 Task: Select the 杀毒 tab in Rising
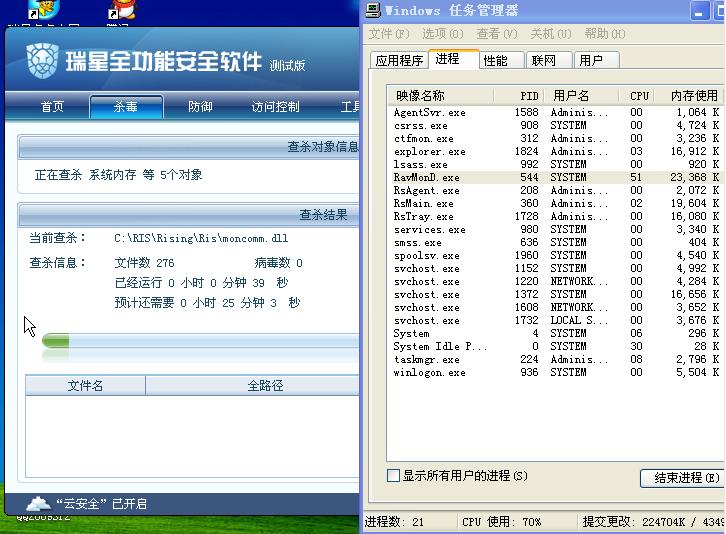pyautogui.click(x=126, y=107)
